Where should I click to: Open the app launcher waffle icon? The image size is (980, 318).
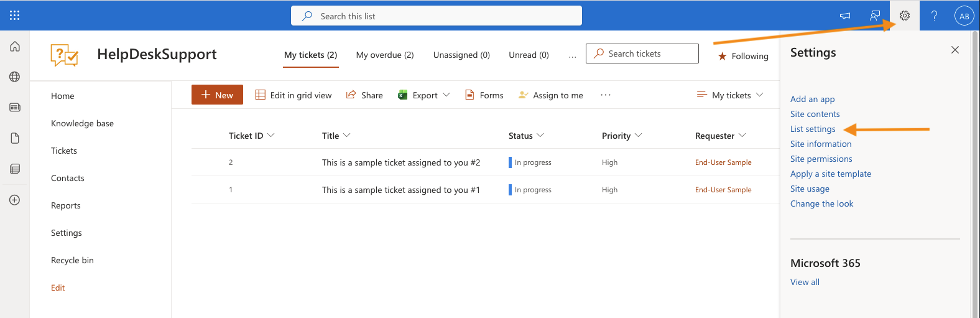pyautogui.click(x=15, y=16)
